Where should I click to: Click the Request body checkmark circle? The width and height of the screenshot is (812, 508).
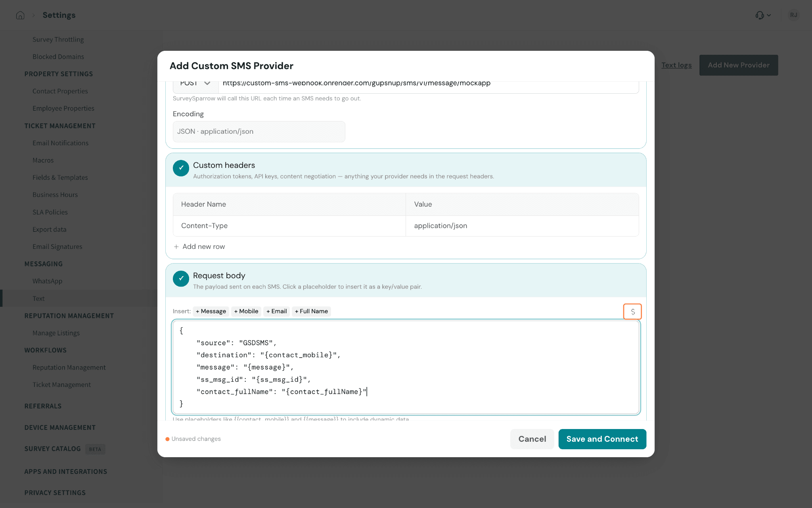(181, 279)
